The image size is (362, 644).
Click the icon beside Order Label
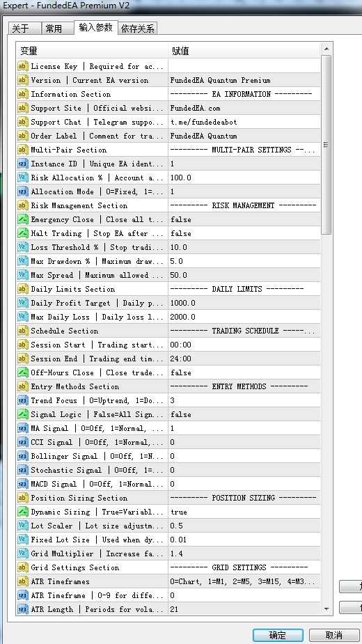[23, 136]
